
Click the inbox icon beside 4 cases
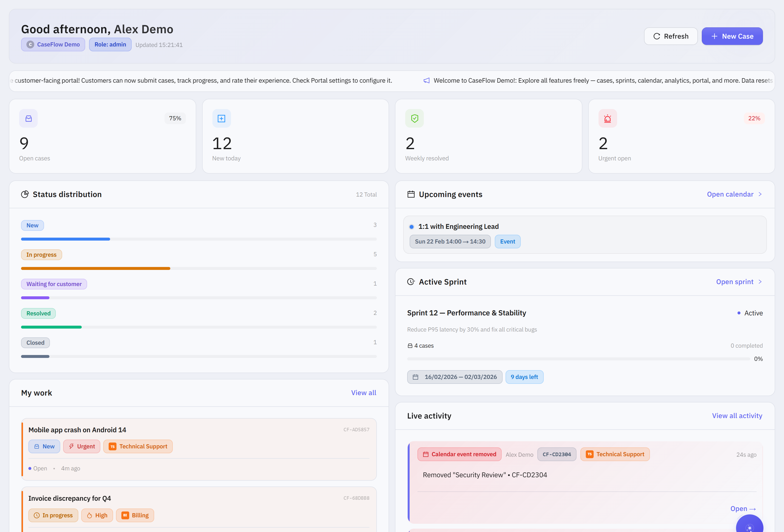[x=410, y=345]
